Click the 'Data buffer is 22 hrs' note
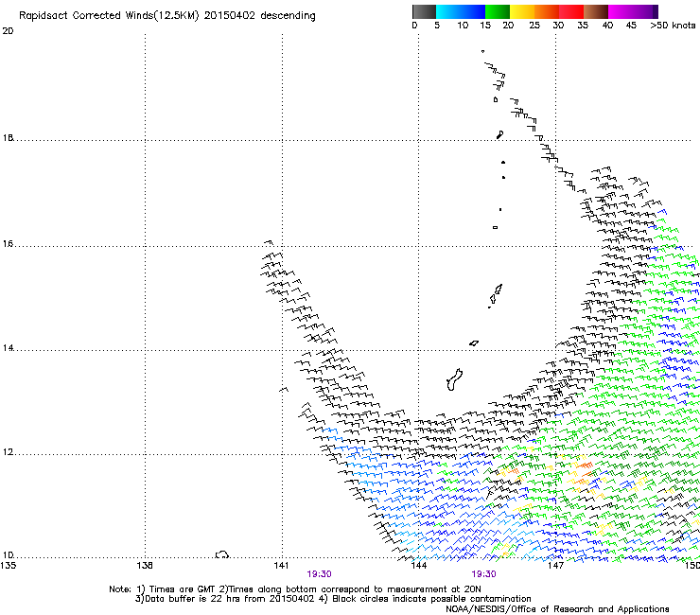 [333, 599]
